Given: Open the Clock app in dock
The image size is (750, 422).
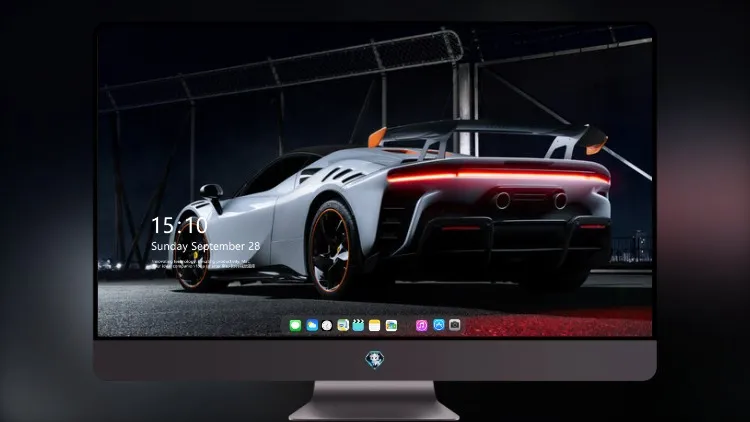Looking at the screenshot, I should pyautogui.click(x=327, y=326).
